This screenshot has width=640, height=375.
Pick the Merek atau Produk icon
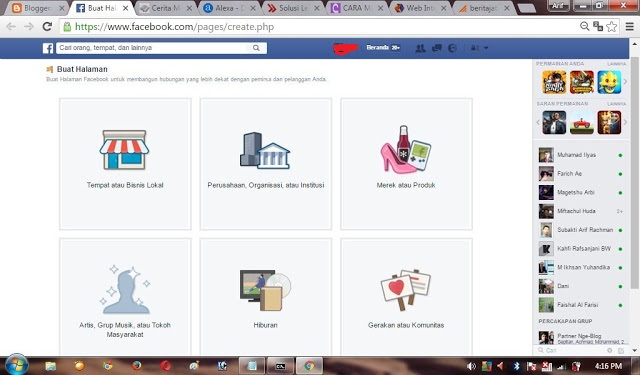pyautogui.click(x=406, y=149)
